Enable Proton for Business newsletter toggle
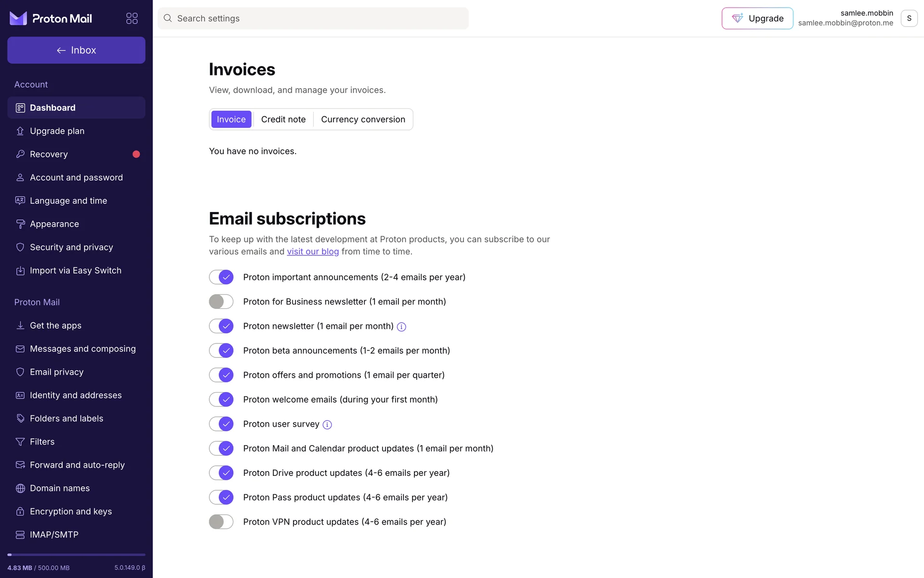This screenshot has height=578, width=924. click(x=221, y=302)
